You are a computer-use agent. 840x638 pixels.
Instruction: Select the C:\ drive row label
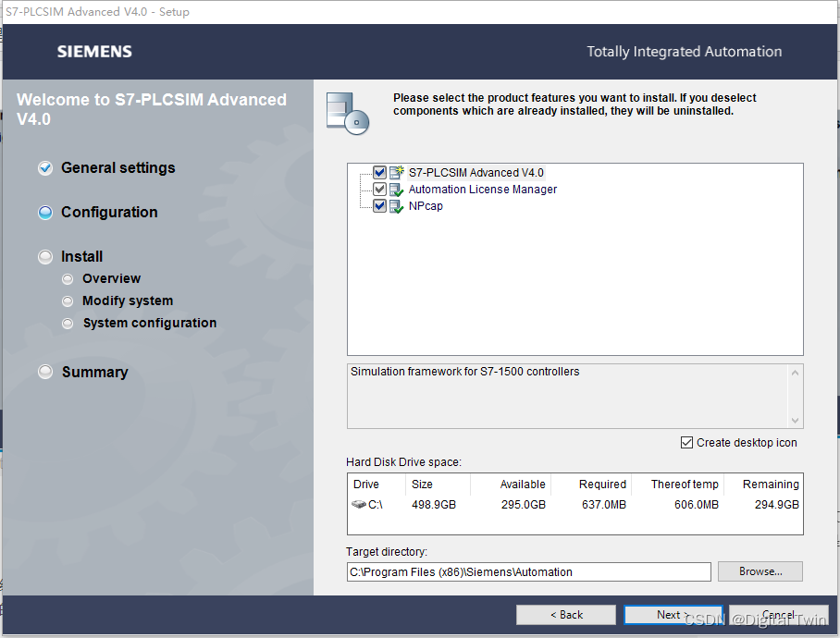[x=375, y=505]
